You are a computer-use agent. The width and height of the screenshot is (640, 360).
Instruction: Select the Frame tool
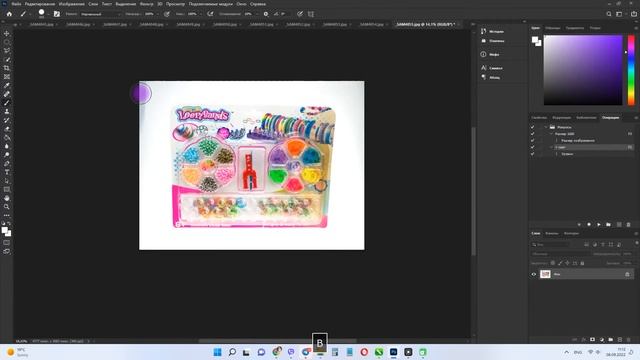click(7, 77)
